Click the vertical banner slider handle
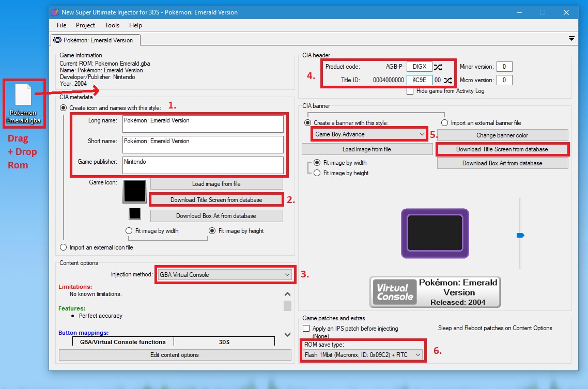This screenshot has height=389, width=588. click(520, 236)
